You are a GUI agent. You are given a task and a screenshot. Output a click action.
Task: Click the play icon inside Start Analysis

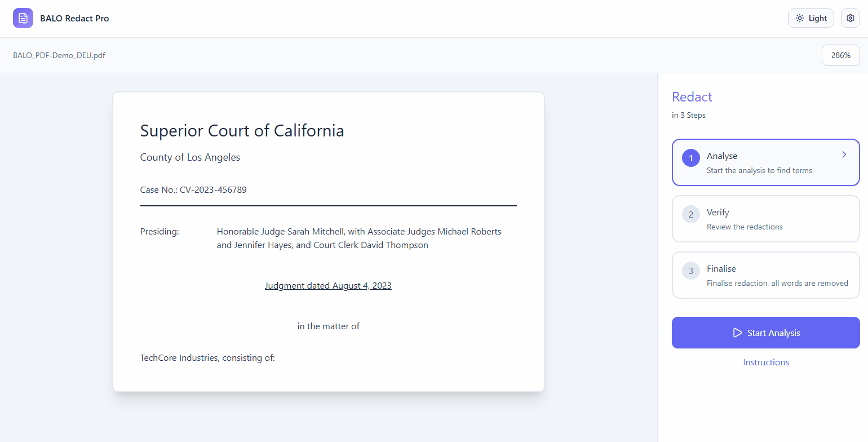[737, 333]
